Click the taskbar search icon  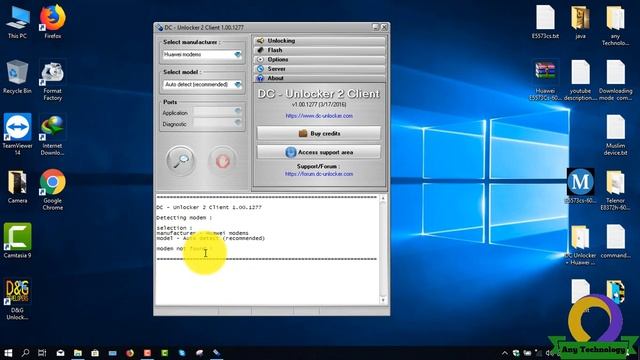(x=25, y=353)
